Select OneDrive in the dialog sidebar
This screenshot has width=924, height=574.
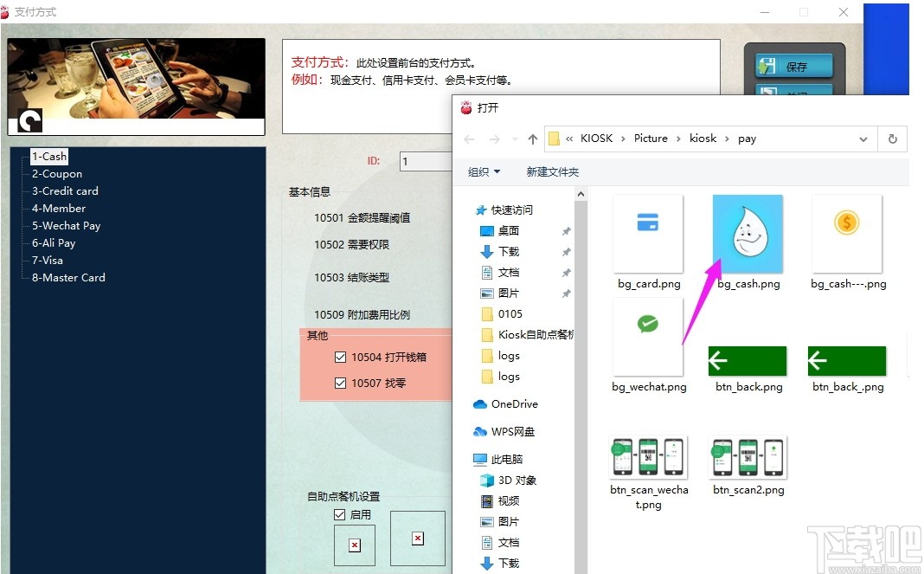pyautogui.click(x=514, y=403)
